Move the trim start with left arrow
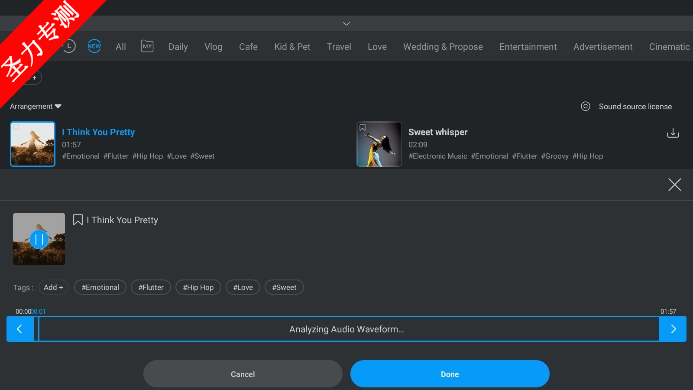Screen dimensions: 693x390 [x=19, y=329]
